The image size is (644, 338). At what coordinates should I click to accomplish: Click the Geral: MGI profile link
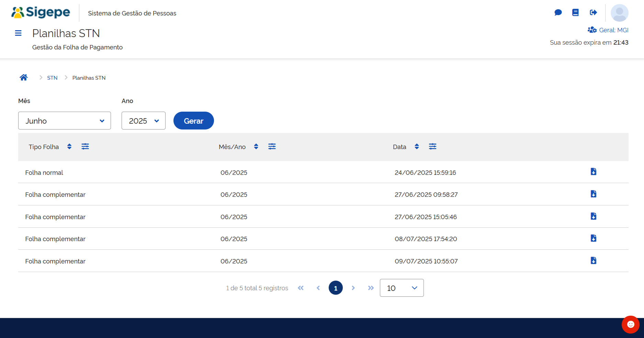click(x=608, y=30)
